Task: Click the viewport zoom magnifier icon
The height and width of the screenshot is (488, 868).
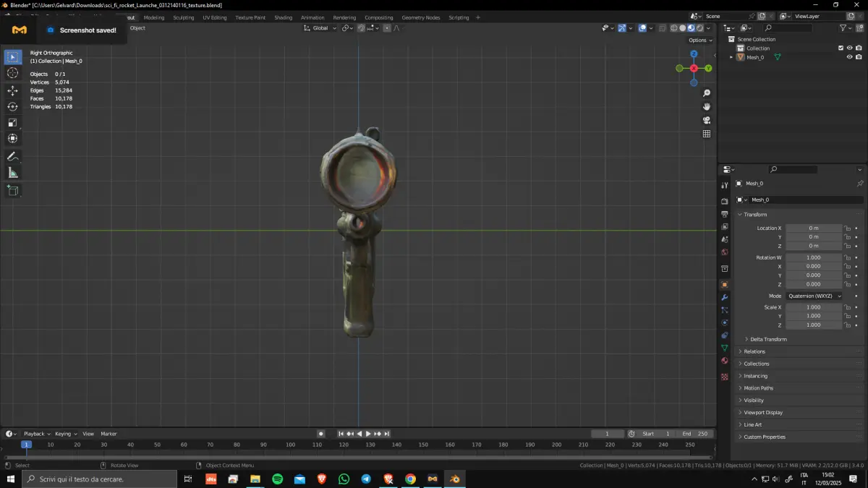Action: [x=707, y=93]
